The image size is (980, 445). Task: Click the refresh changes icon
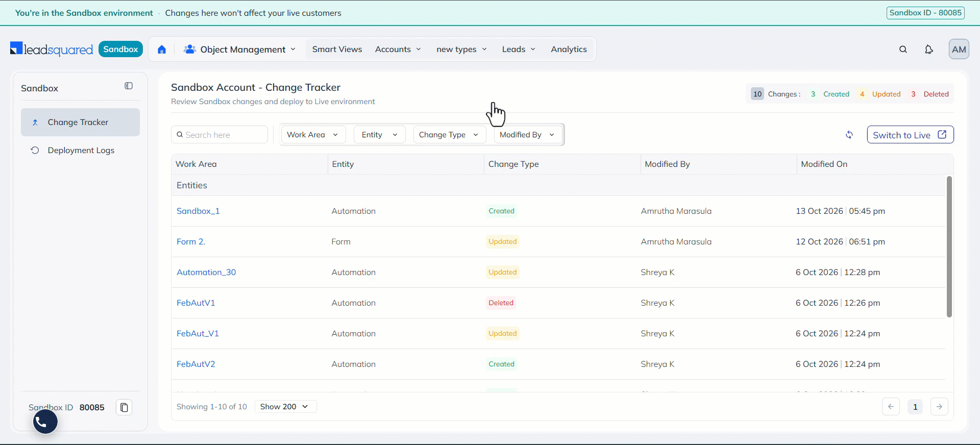(849, 135)
